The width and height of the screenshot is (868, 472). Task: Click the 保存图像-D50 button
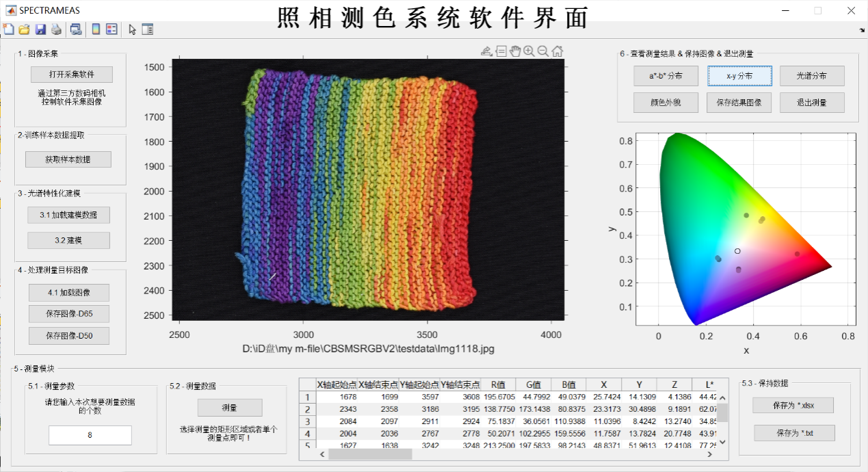click(69, 336)
